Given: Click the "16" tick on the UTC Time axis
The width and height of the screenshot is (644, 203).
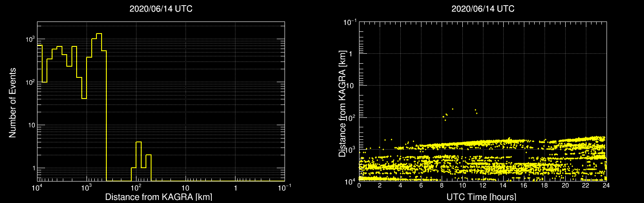Looking at the screenshot, I should coord(524,185).
